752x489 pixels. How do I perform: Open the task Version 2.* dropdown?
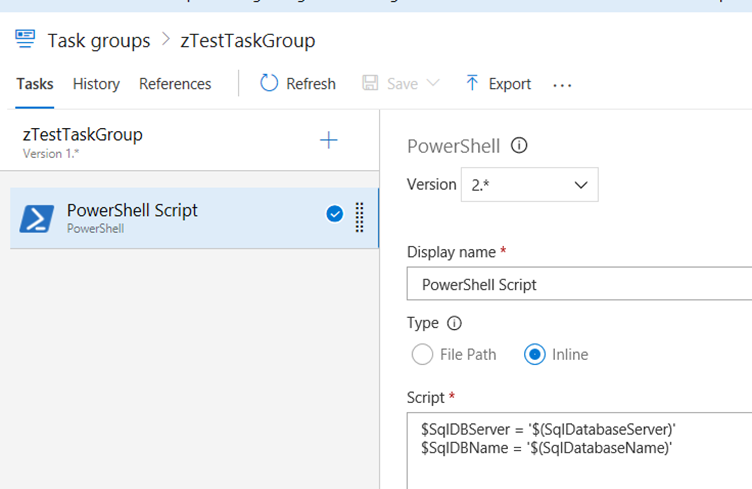[x=529, y=184]
